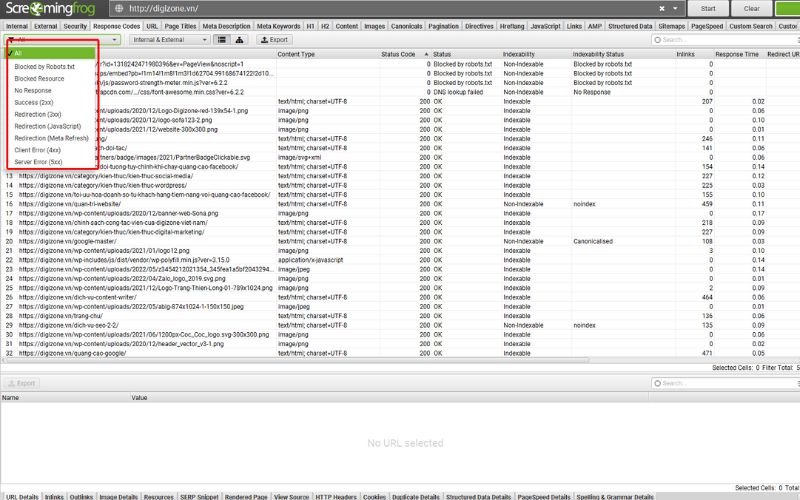The image size is (800, 500).
Task: Open the Custom Search tab
Action: (751, 26)
